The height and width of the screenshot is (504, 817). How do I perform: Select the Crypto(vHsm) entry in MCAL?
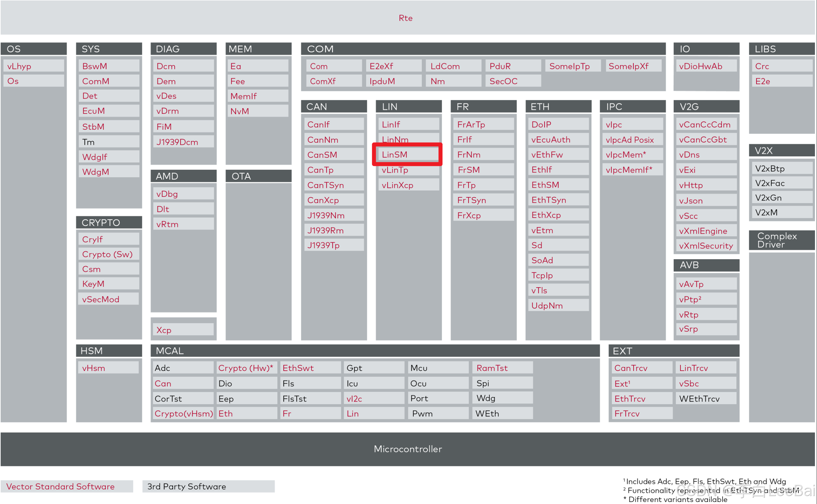183,413
